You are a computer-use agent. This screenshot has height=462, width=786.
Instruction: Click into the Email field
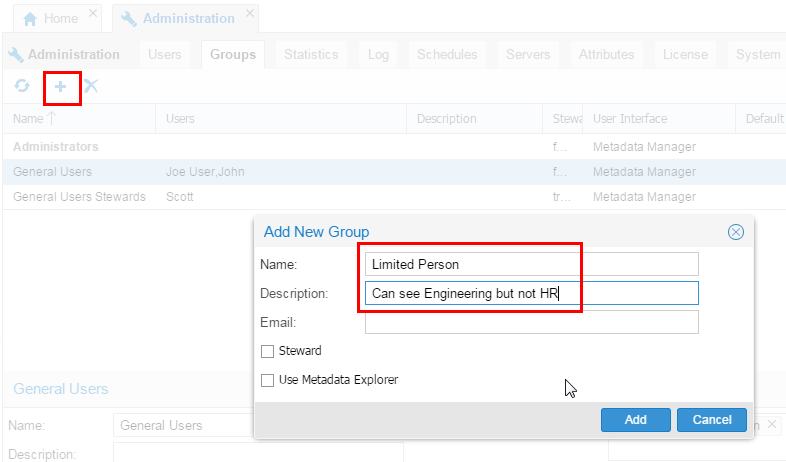tap(531, 322)
